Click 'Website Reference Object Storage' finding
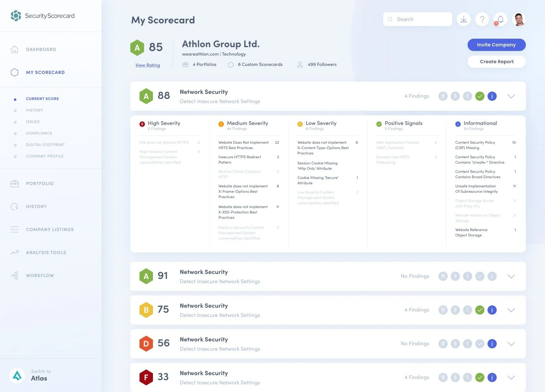Image resolution: width=545 pixels, height=392 pixels. pos(471,233)
